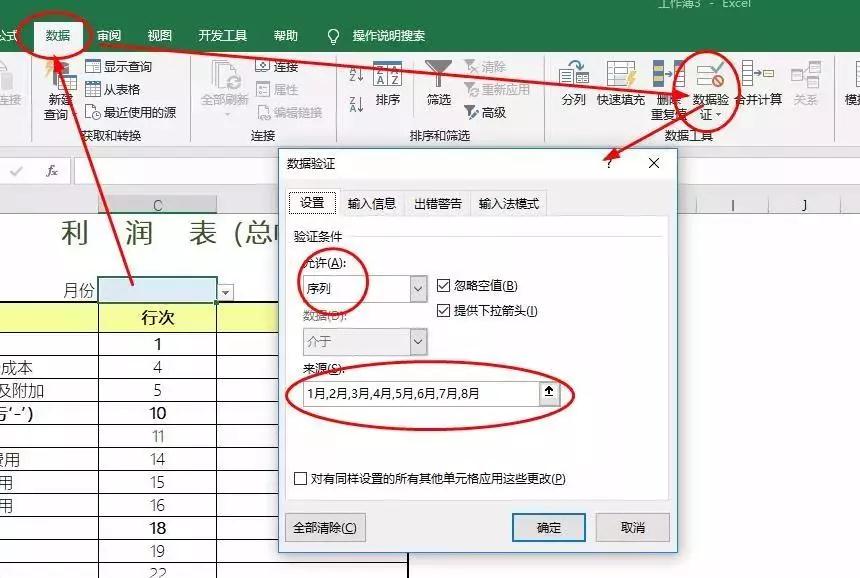Screen dimensions: 860x578
Task: Click the 行次 header cell
Action: [158, 318]
